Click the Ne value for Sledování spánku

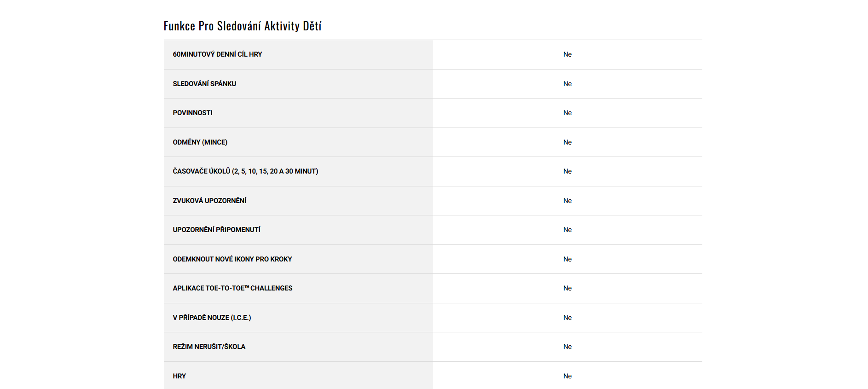pos(567,84)
